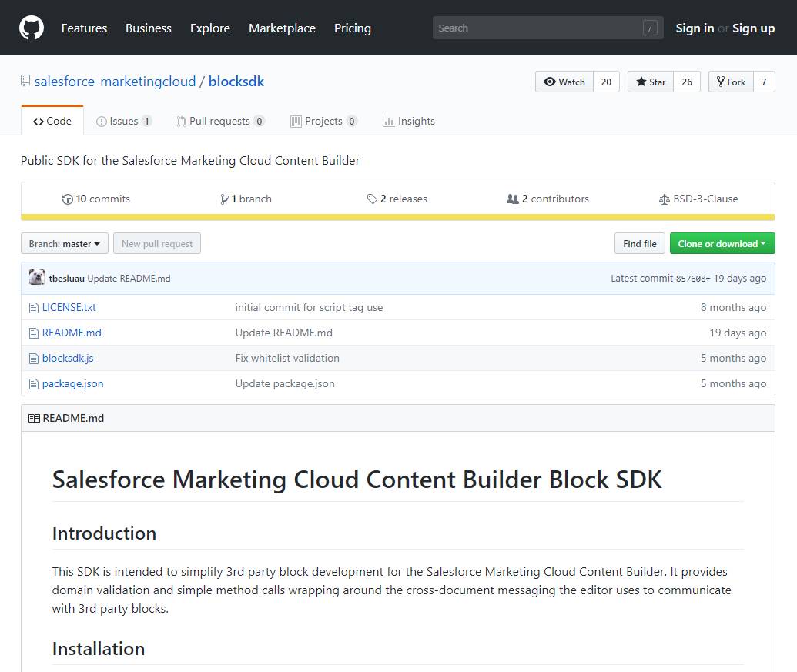Go to the Insights tab
The height and width of the screenshot is (672, 797).
point(409,121)
